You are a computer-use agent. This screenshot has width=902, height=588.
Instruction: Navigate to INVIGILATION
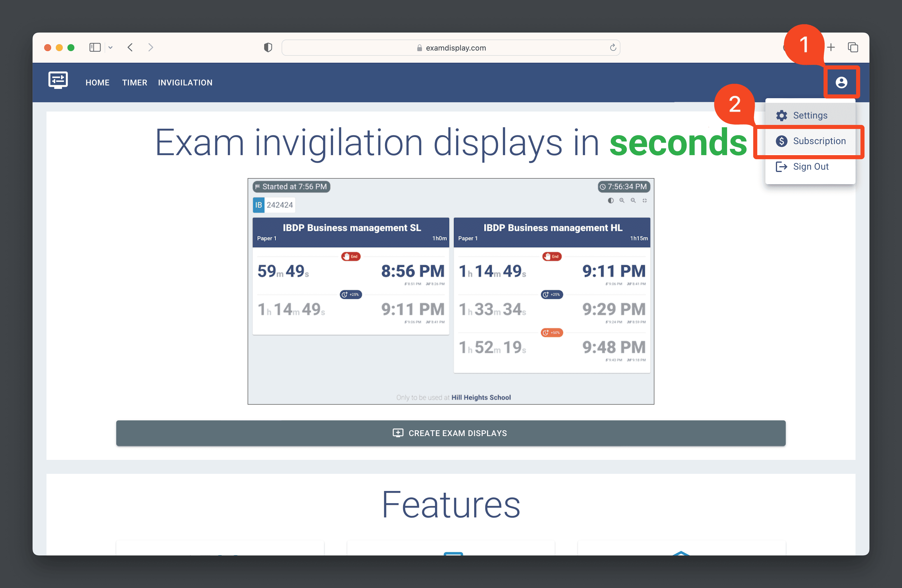[x=185, y=83]
